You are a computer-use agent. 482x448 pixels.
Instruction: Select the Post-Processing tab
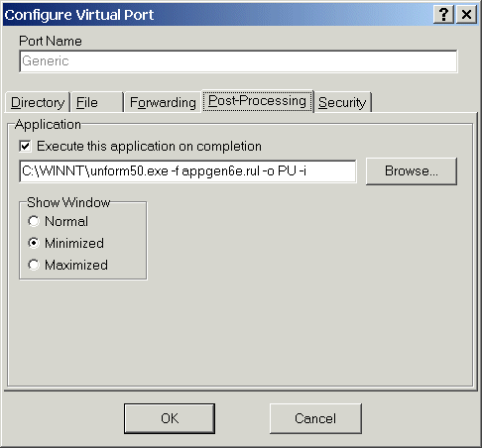click(257, 101)
